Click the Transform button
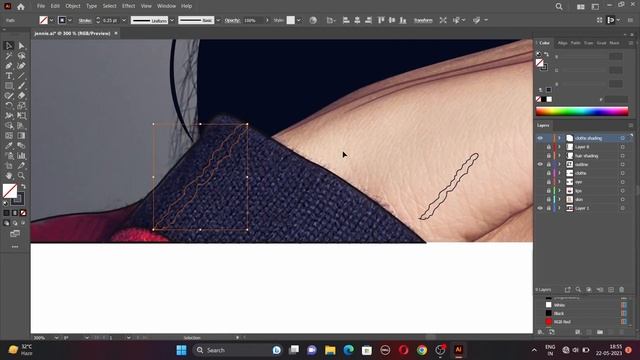640x360 pixels. [x=423, y=20]
